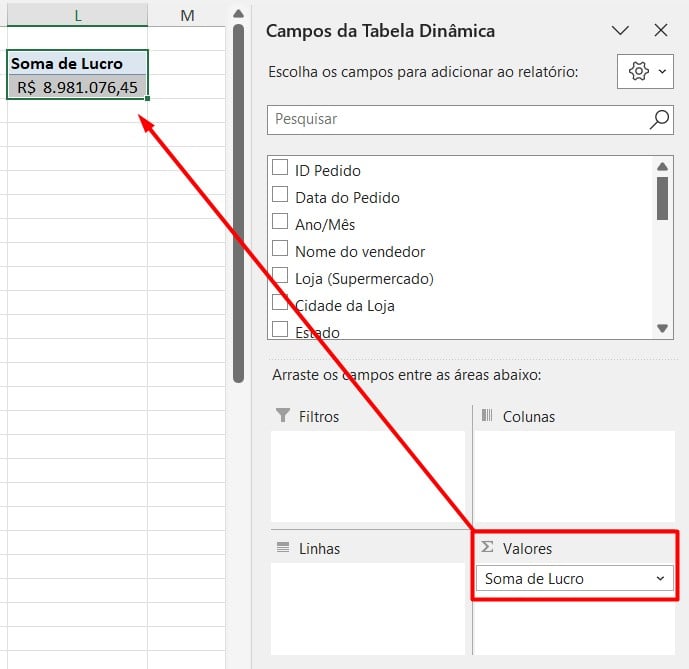Click the Colunas area icon

(488, 416)
